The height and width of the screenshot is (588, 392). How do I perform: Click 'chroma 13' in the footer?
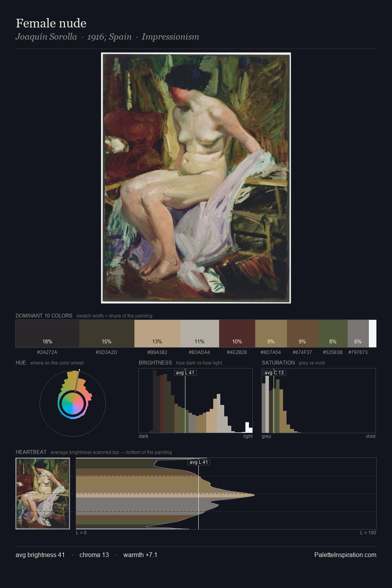tap(94, 555)
